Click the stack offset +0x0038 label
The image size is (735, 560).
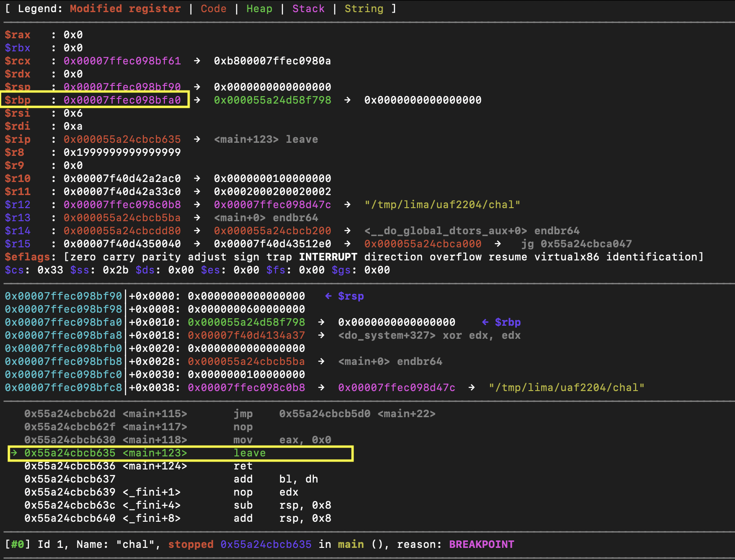(x=155, y=388)
